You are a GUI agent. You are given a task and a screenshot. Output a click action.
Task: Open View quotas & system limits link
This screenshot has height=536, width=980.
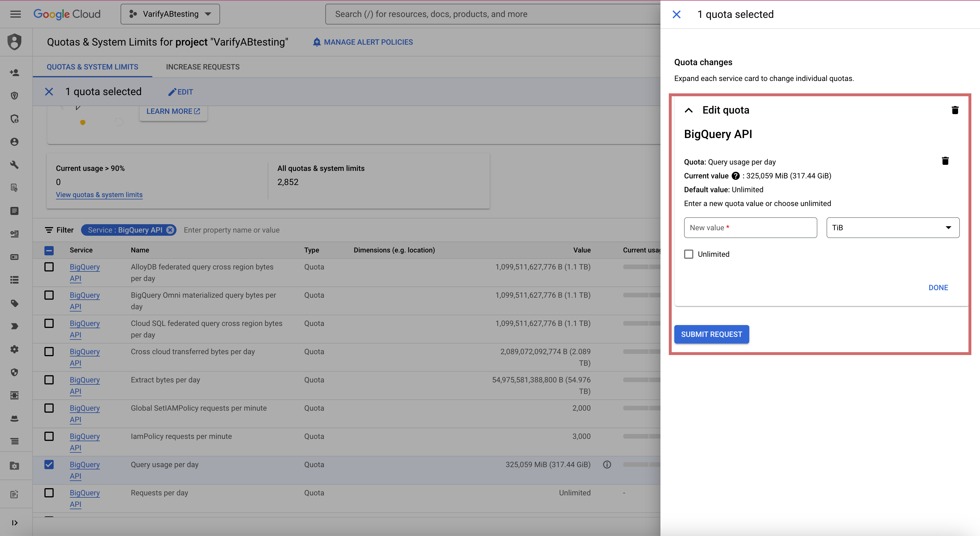tap(99, 195)
